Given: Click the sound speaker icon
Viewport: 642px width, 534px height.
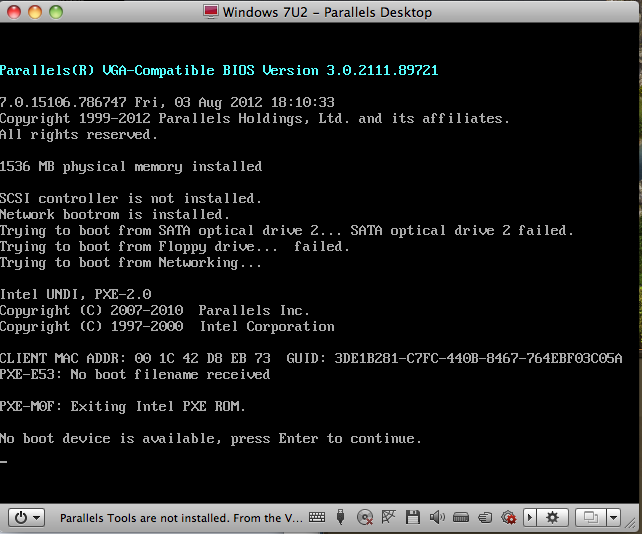Looking at the screenshot, I should [436, 518].
